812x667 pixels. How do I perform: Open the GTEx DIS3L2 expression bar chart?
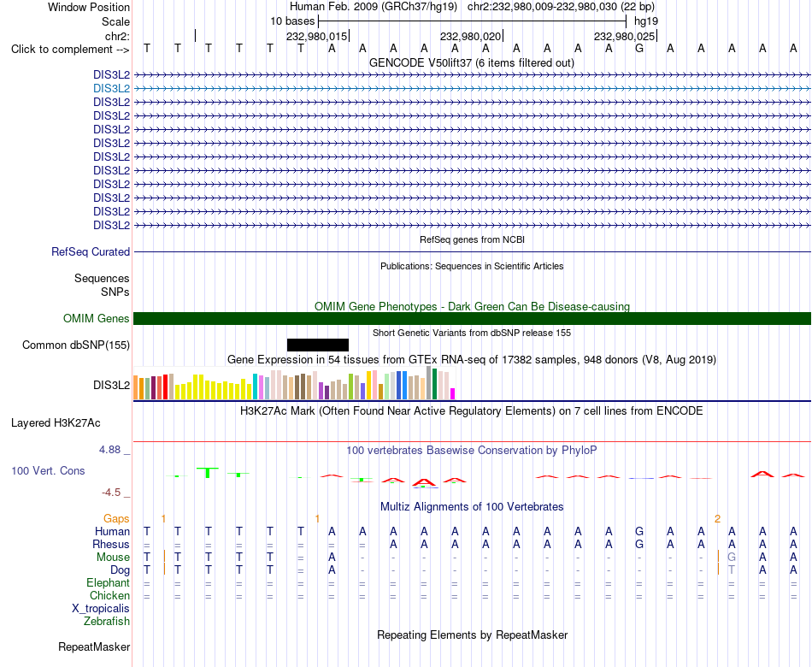294,383
